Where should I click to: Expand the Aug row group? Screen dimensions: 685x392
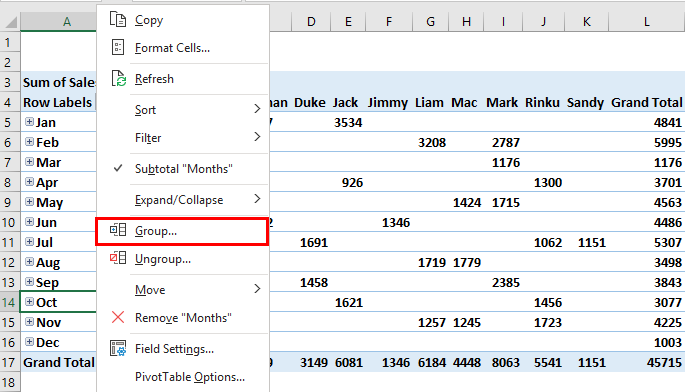pos(29,262)
